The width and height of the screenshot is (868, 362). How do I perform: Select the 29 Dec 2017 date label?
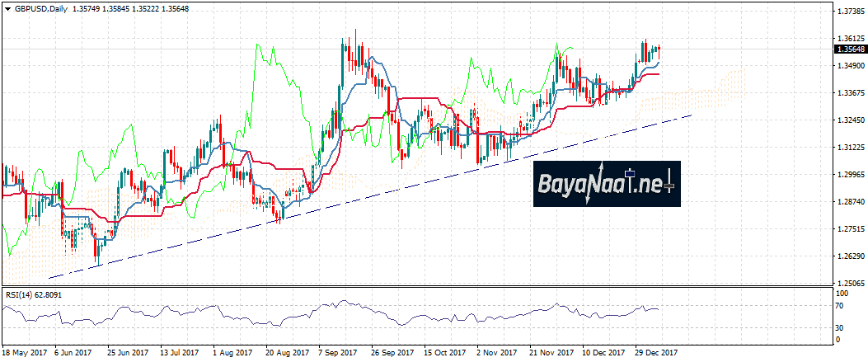657,352
